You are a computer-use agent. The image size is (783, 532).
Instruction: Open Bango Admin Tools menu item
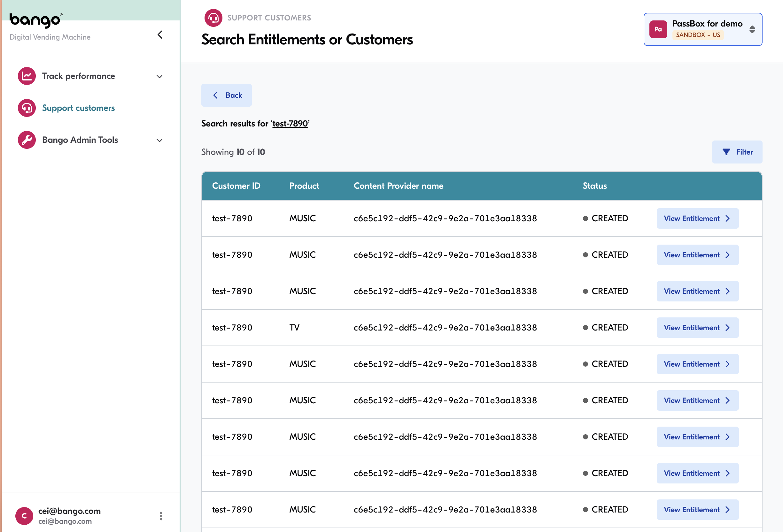click(x=90, y=140)
